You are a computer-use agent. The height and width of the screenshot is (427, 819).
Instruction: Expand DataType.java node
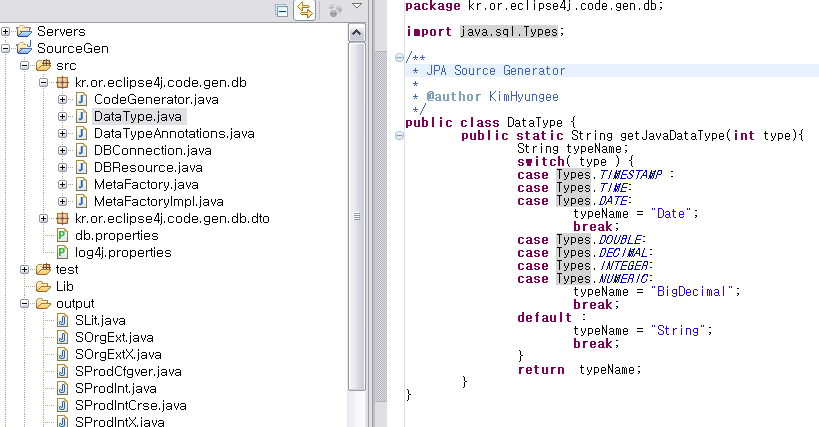pyautogui.click(x=63, y=116)
